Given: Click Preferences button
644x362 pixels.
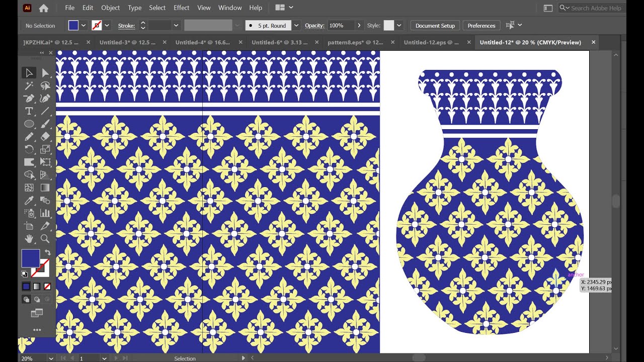Looking at the screenshot, I should (x=481, y=26).
